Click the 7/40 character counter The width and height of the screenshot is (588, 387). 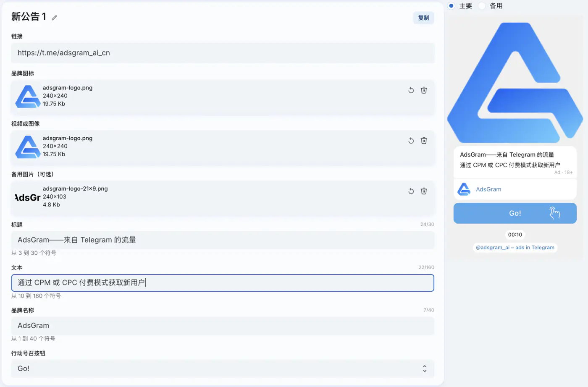(429, 310)
